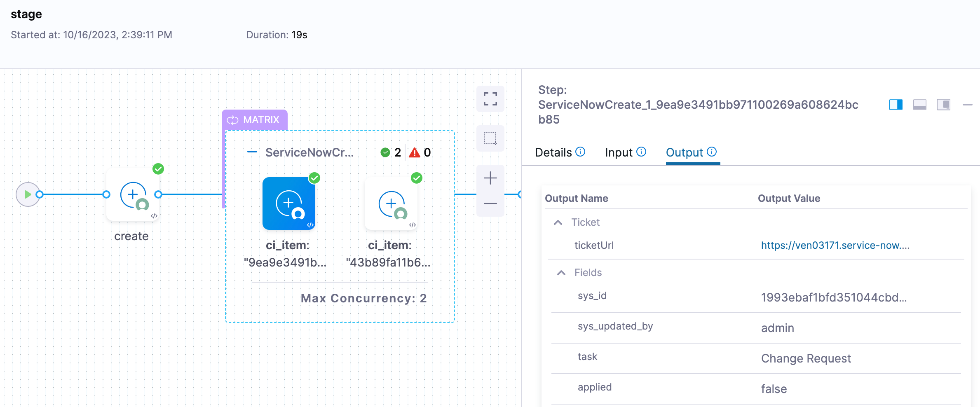Image resolution: width=980 pixels, height=407 pixels.
Task: Zoom out the pipeline graph
Action: coord(490,203)
